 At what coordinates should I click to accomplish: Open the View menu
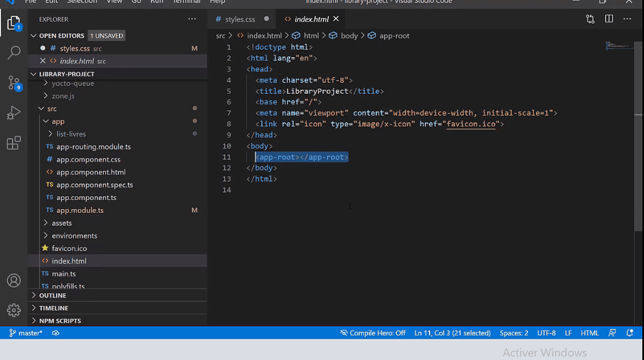click(114, 2)
